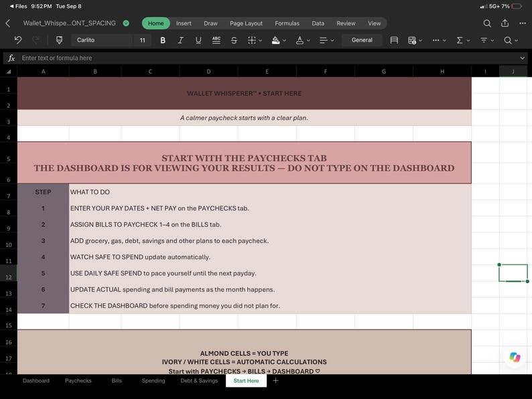This screenshot has width=532, height=399.
Task: Tap the Select All corner triangle
Action: 9,72
